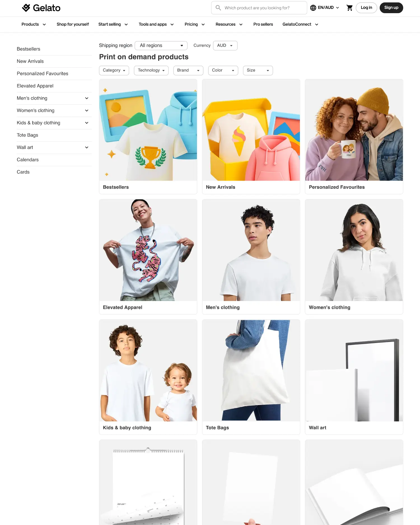
Task: Expand Kids & baby clothing chevron
Action: click(x=87, y=123)
